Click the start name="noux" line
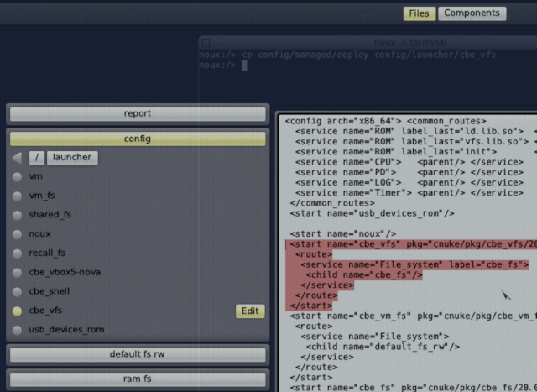The image size is (537, 392). click(x=343, y=234)
